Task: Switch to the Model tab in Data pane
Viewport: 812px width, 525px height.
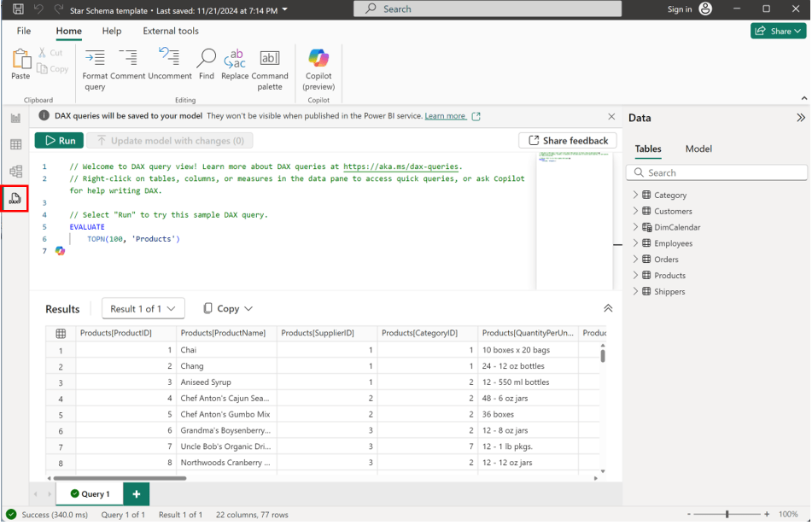Action: click(698, 149)
